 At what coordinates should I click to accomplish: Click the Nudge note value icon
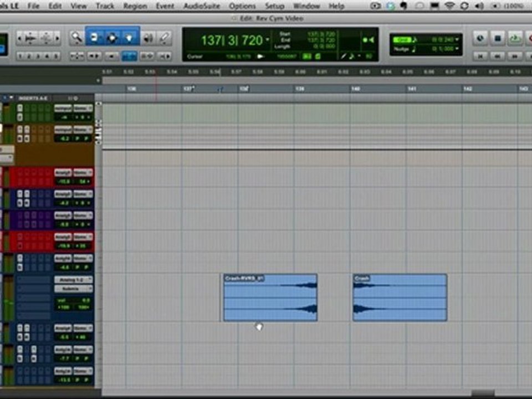(x=415, y=49)
